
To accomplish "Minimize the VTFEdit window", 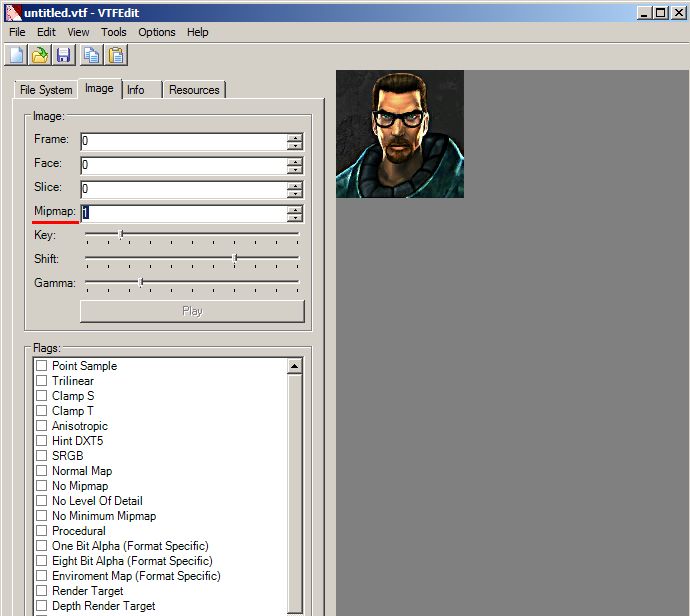I will (x=644, y=13).
